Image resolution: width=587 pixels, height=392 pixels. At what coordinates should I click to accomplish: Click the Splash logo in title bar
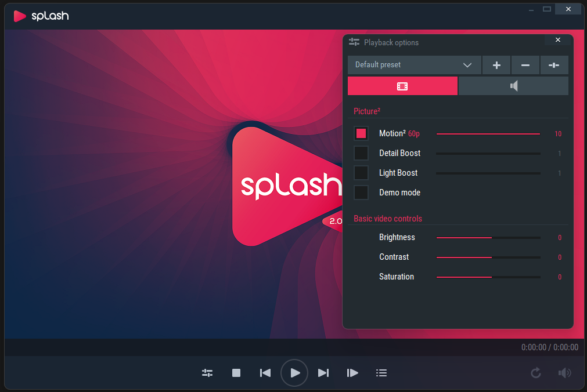pos(41,16)
